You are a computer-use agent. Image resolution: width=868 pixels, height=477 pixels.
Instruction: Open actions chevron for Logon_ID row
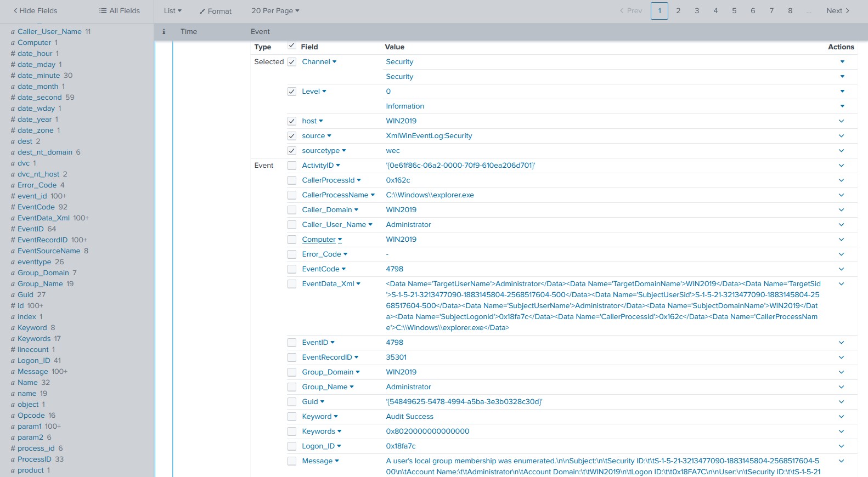click(x=842, y=446)
